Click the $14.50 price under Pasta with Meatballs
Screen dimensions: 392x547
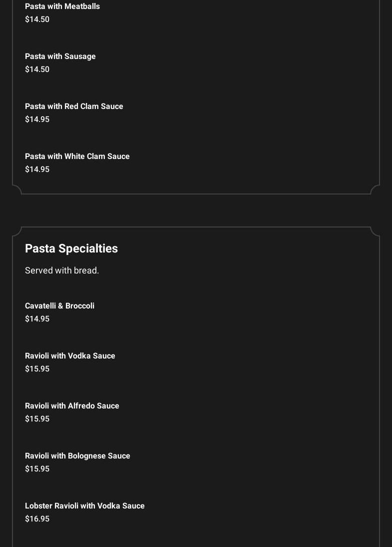[x=37, y=19]
